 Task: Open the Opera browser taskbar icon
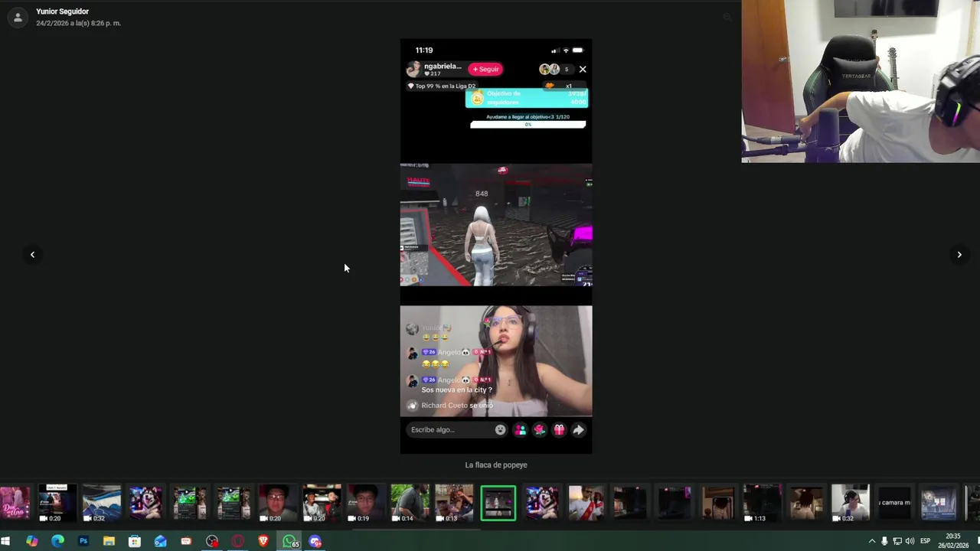237,541
